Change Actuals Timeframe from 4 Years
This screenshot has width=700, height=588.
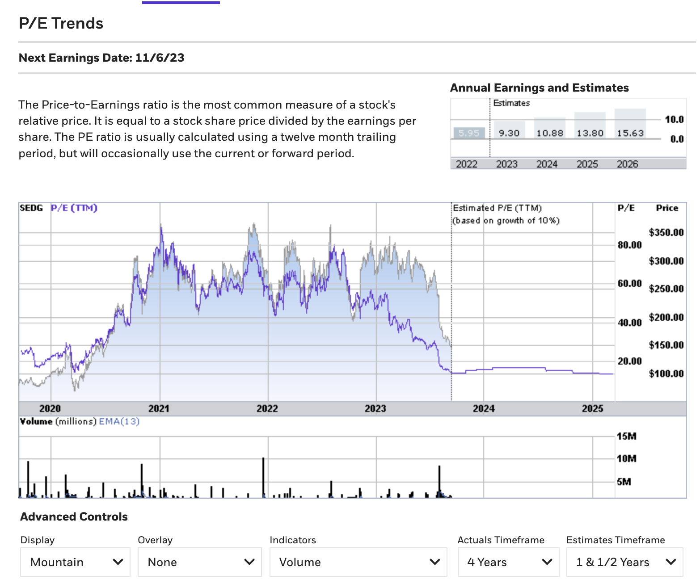point(508,562)
